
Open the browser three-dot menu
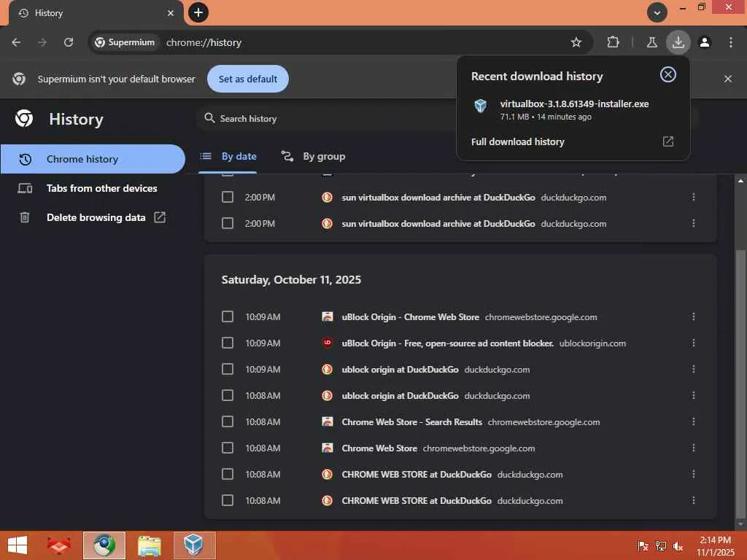click(x=731, y=42)
